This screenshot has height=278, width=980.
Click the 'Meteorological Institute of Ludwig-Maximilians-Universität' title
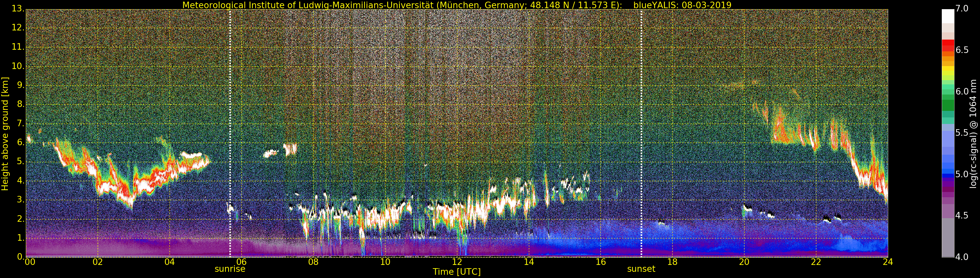(x=308, y=5)
